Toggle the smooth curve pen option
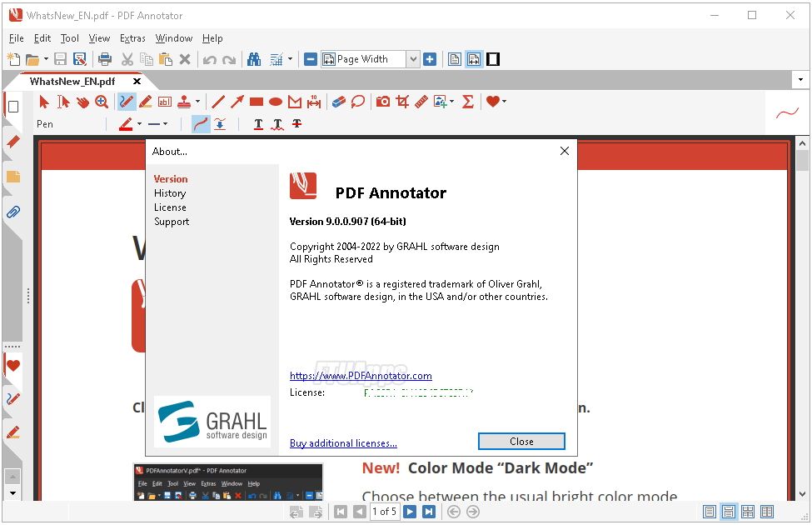The height and width of the screenshot is (525, 812). click(201, 124)
